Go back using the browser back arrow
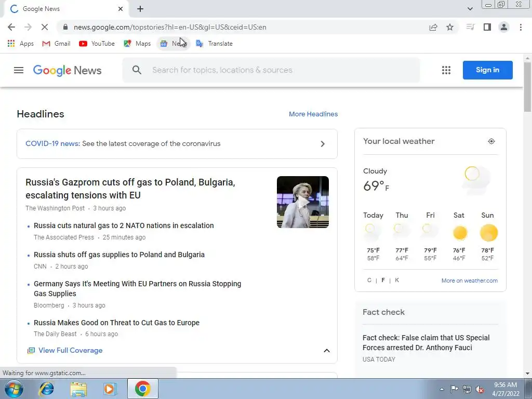The width and height of the screenshot is (532, 399). coord(11,27)
